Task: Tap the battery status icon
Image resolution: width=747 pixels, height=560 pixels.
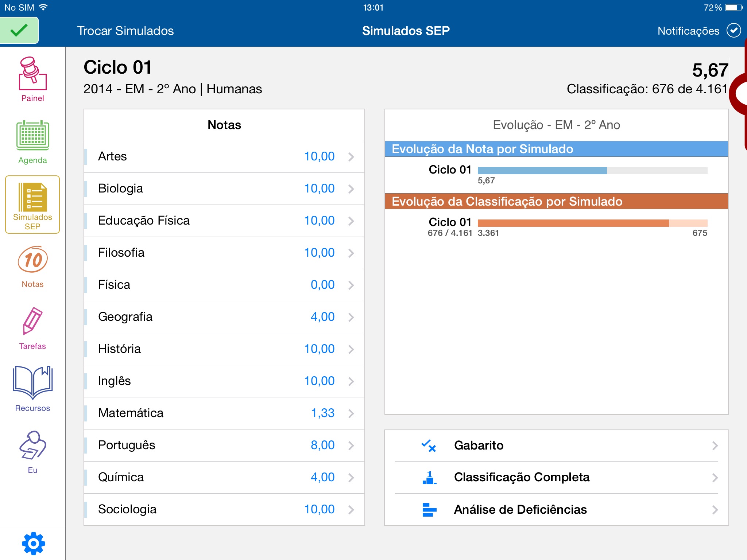Action: [x=734, y=7]
